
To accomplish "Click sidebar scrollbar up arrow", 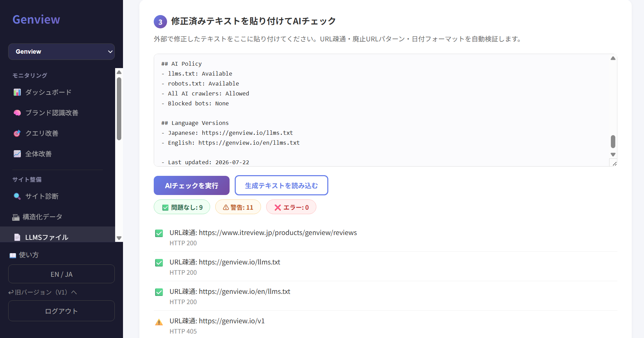I will [x=119, y=72].
